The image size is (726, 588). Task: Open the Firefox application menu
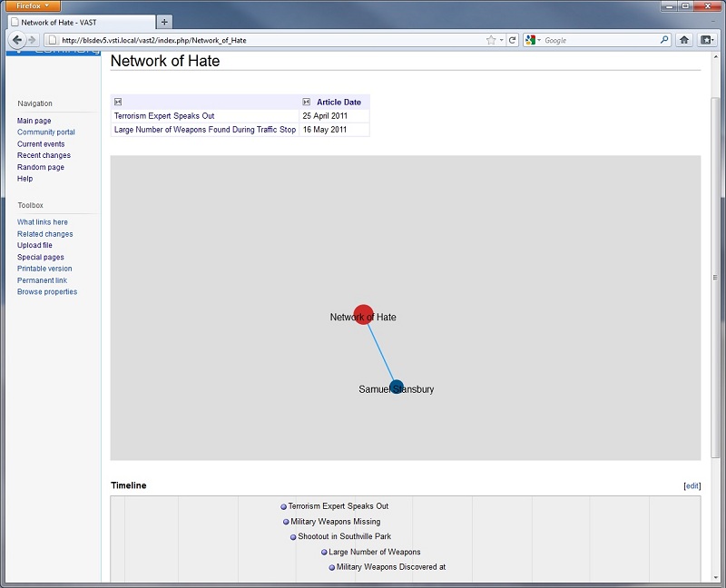click(33, 5)
